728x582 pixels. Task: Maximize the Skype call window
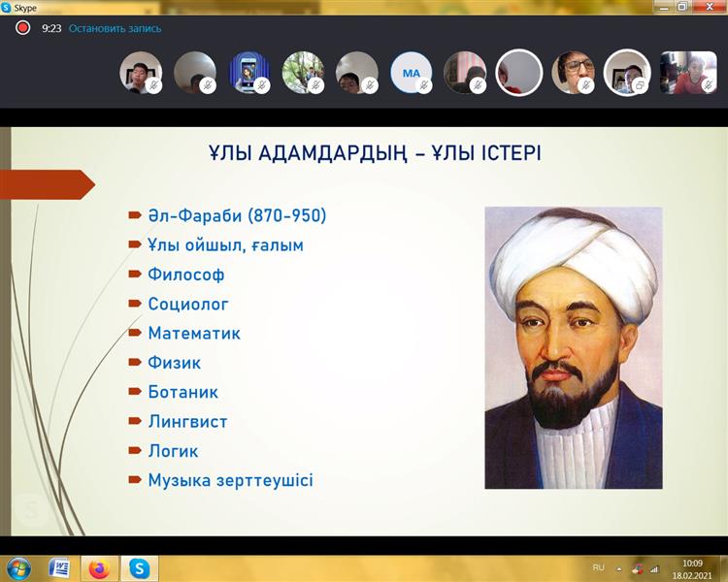click(682, 6)
